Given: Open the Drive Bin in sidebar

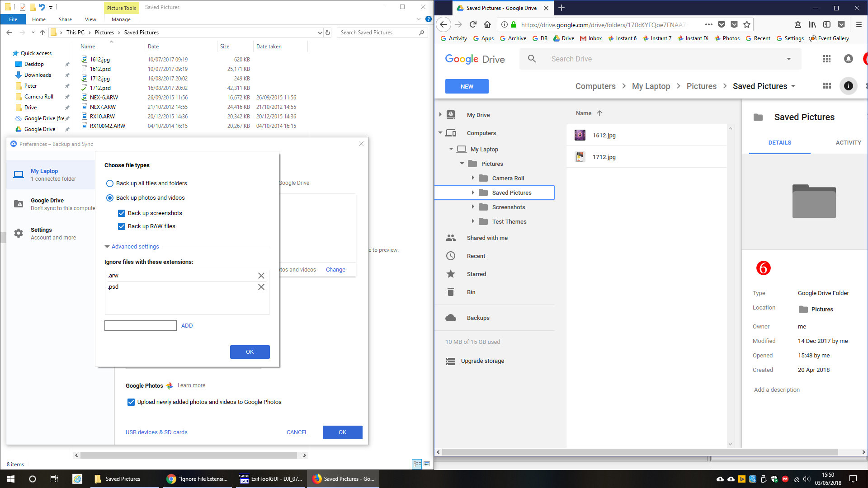Looking at the screenshot, I should [471, 292].
